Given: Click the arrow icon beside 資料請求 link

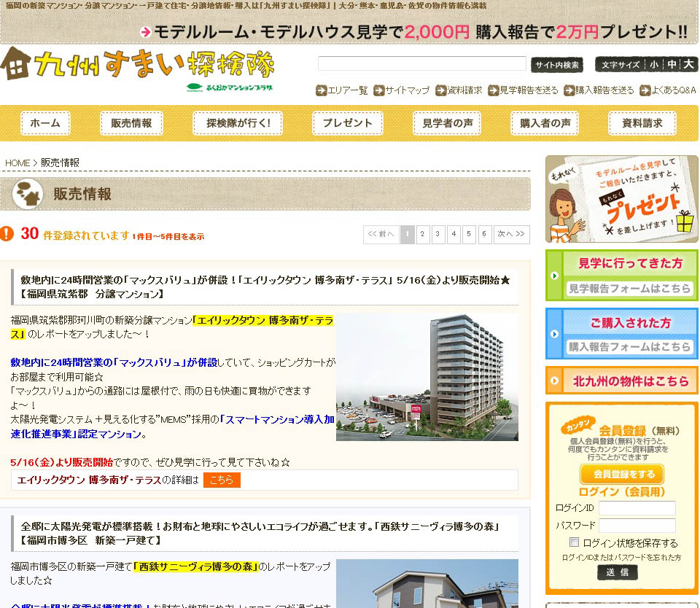Looking at the screenshot, I should coord(441,90).
